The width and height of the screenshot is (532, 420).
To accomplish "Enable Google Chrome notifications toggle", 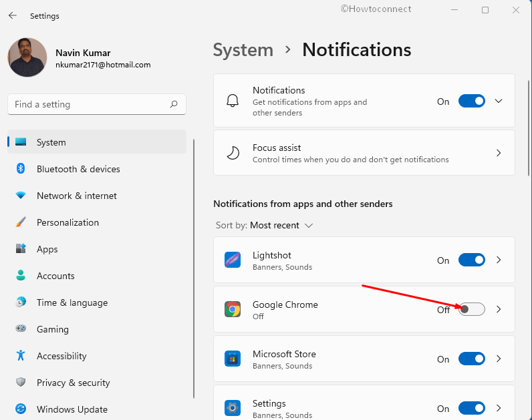I will click(472, 309).
